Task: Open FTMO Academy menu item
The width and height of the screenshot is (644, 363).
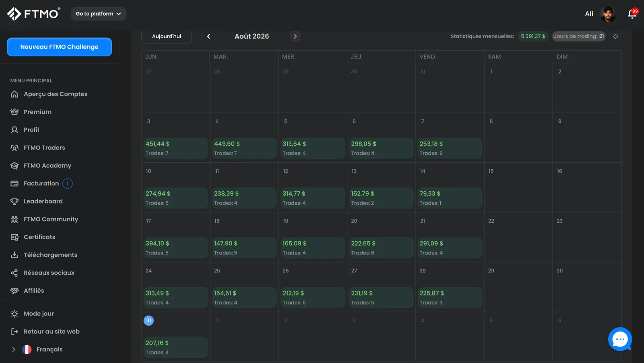Action: click(47, 166)
